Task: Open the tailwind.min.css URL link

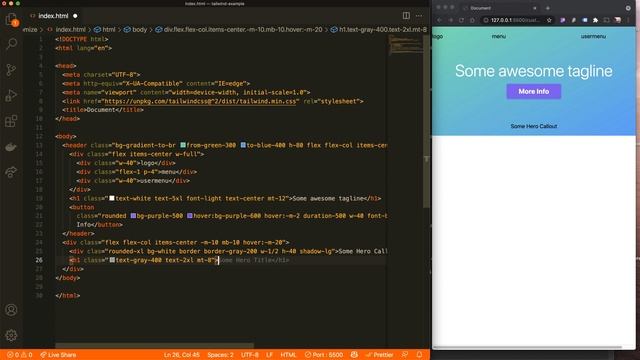Action: (x=200, y=101)
